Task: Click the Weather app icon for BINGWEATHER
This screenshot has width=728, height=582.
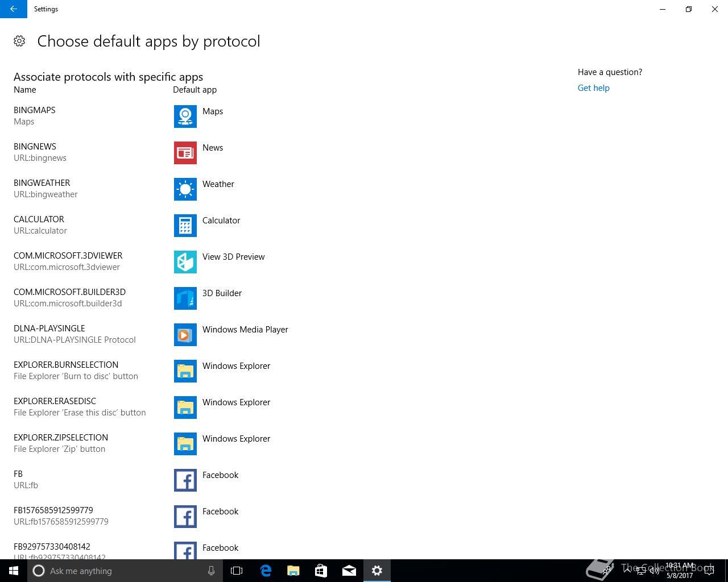Action: (185, 189)
